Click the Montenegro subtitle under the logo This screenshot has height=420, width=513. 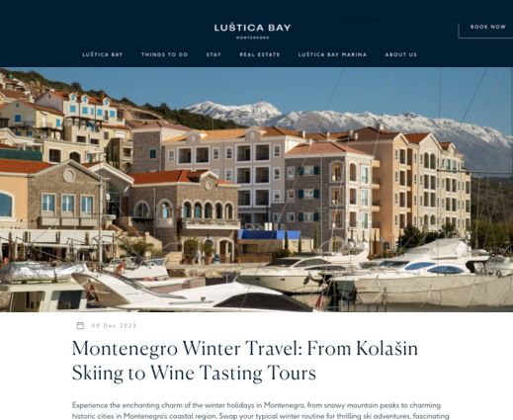(253, 38)
